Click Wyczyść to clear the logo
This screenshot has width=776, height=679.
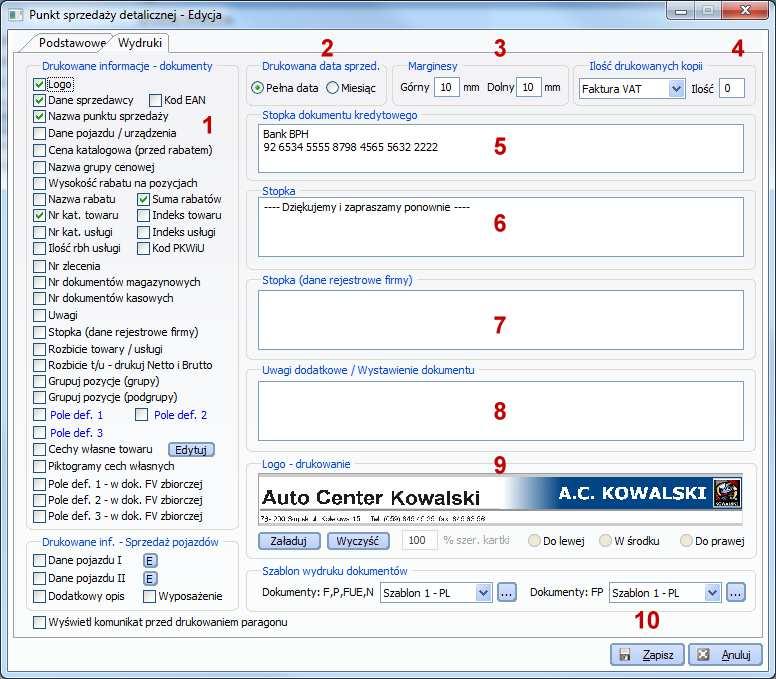[x=358, y=541]
